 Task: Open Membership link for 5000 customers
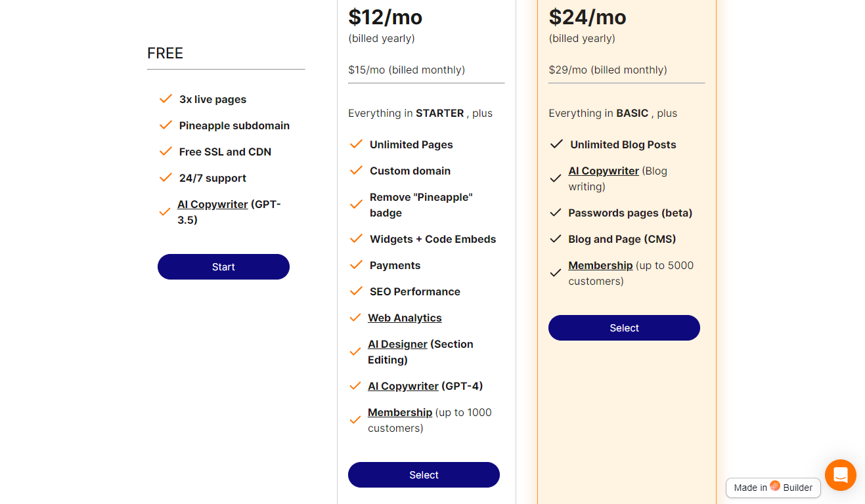[x=600, y=265]
